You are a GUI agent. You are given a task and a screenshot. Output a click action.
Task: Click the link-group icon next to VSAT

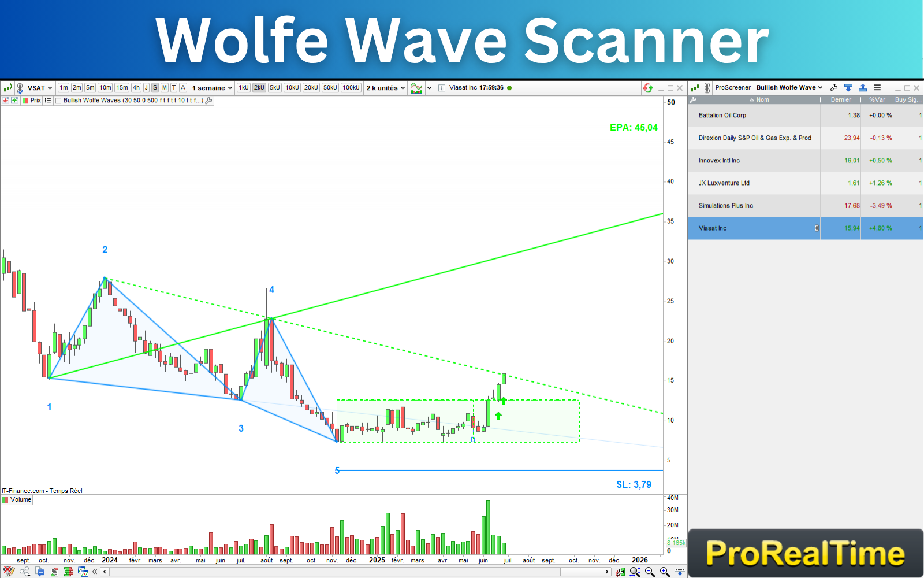tap(20, 88)
